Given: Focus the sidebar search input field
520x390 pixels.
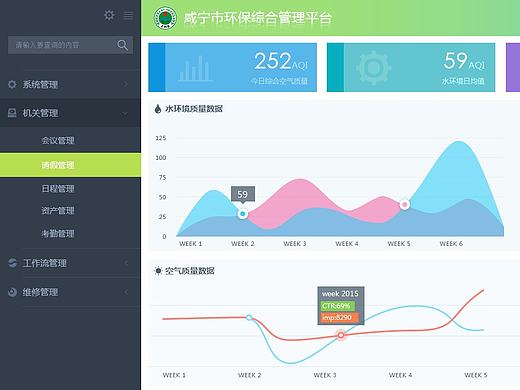Looking at the screenshot, I should pyautogui.click(x=70, y=45).
